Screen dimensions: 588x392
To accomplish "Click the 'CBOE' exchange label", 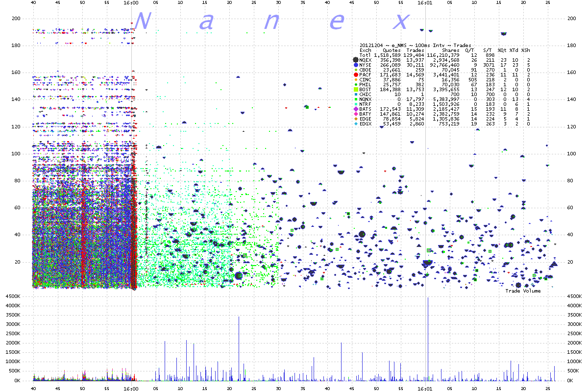I will [365, 70].
